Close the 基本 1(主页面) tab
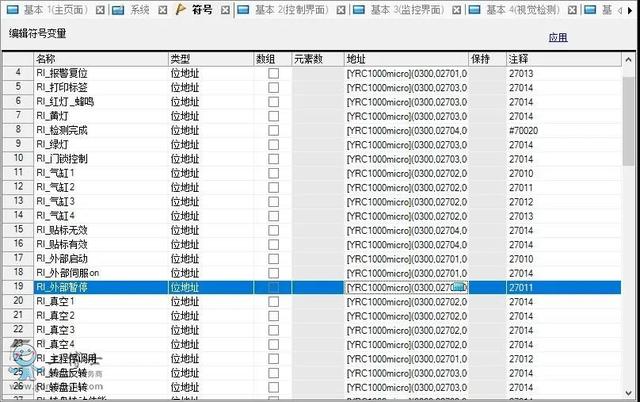The width and height of the screenshot is (640, 402). click(100, 10)
